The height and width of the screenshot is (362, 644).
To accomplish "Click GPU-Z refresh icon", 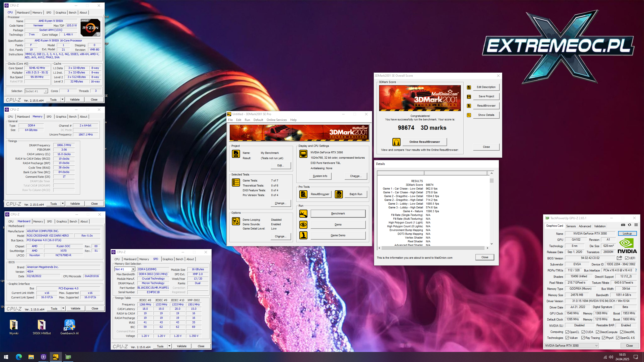I will [630, 225].
